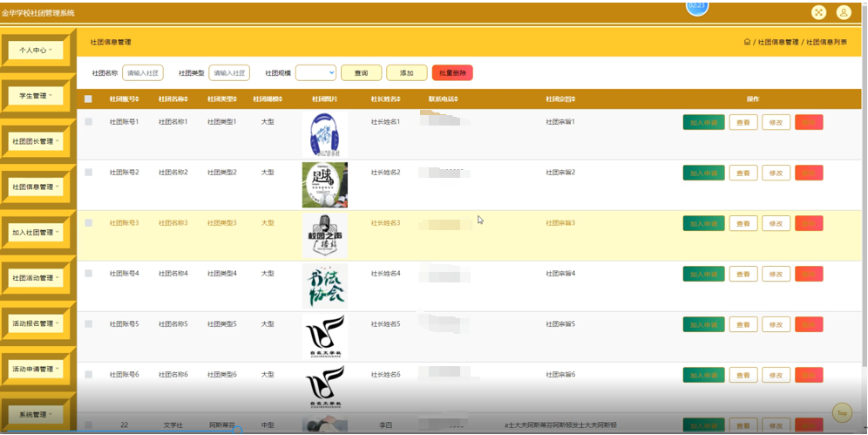
Task: Click 修改 button for 社团名称6
Action: coord(776,375)
